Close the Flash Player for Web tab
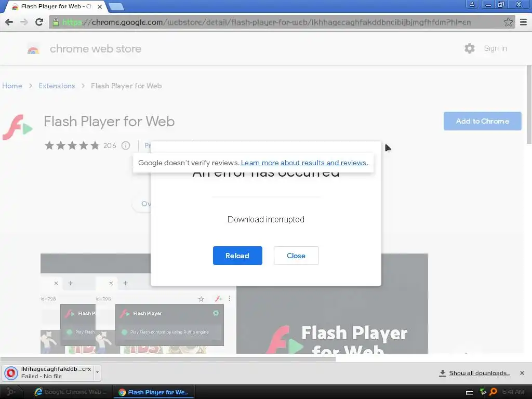This screenshot has width=532, height=399. point(99,6)
